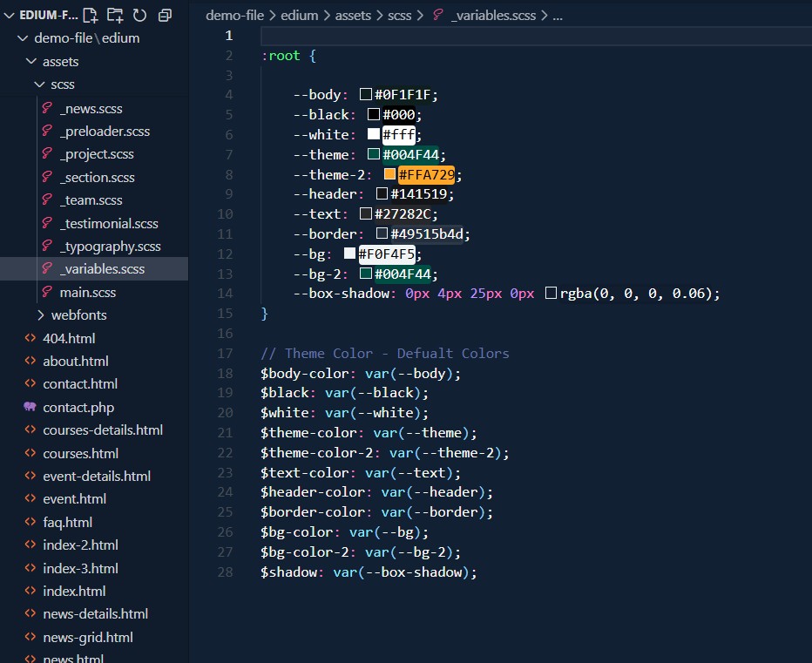Click line number 14 in the gutter
The width and height of the screenshot is (812, 663).
225,294
